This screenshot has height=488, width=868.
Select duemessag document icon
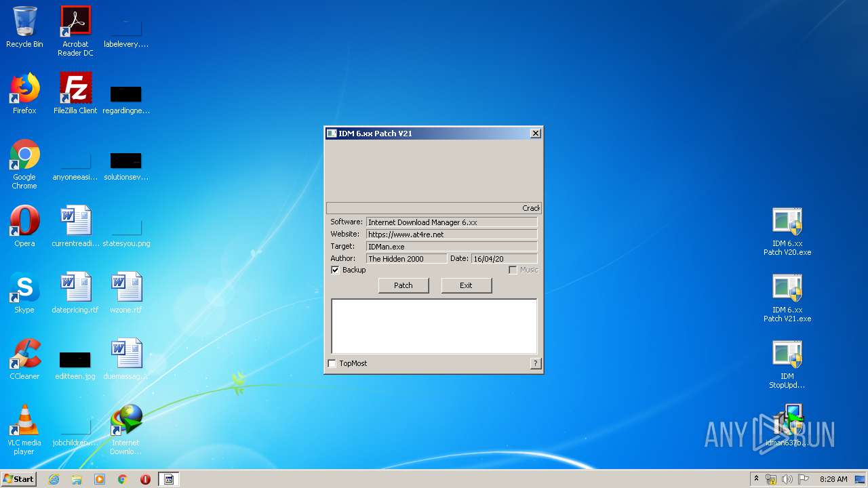click(x=126, y=359)
